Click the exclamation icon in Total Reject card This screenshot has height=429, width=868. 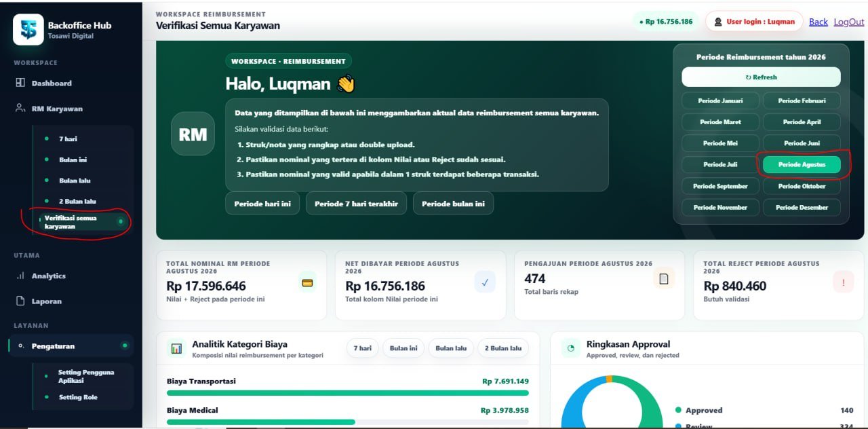click(843, 282)
